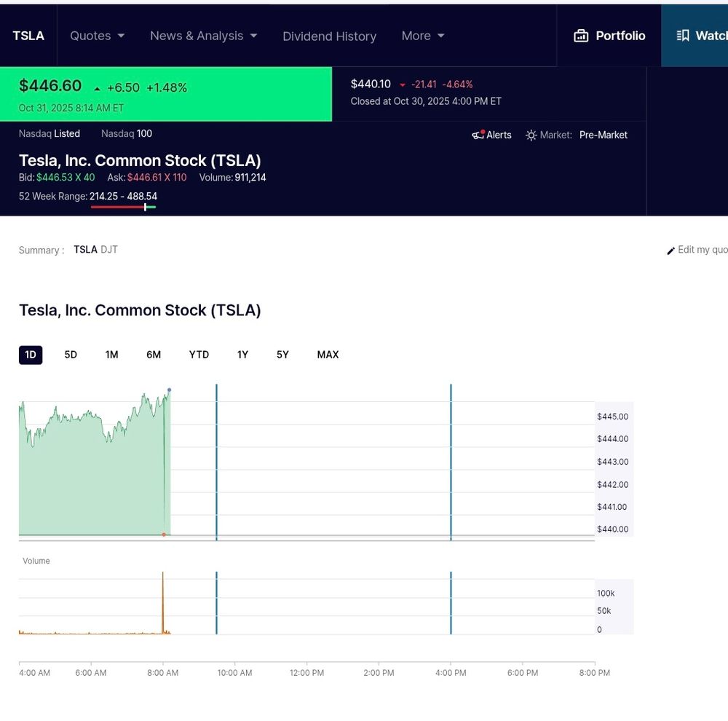Click 'Oct 31, 2025 8:14 AM ET' timestamp
Viewport: 728px width, 721px height.
tap(71, 109)
